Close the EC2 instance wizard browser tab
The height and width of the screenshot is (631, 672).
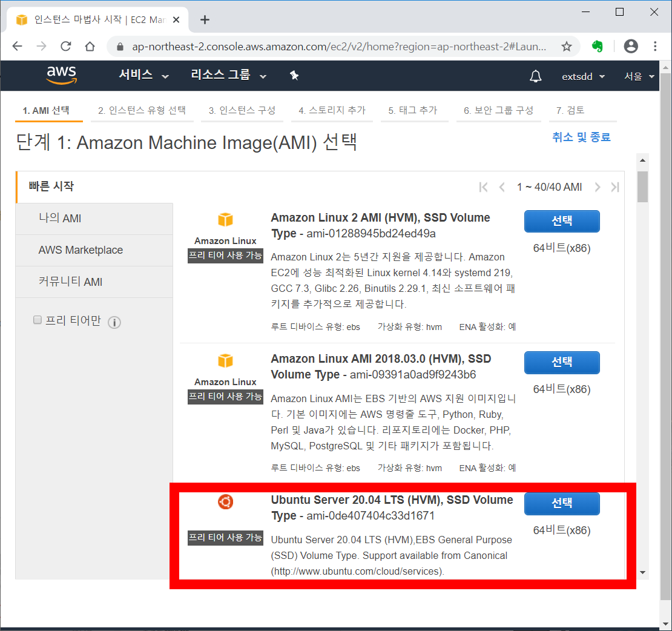(176, 20)
